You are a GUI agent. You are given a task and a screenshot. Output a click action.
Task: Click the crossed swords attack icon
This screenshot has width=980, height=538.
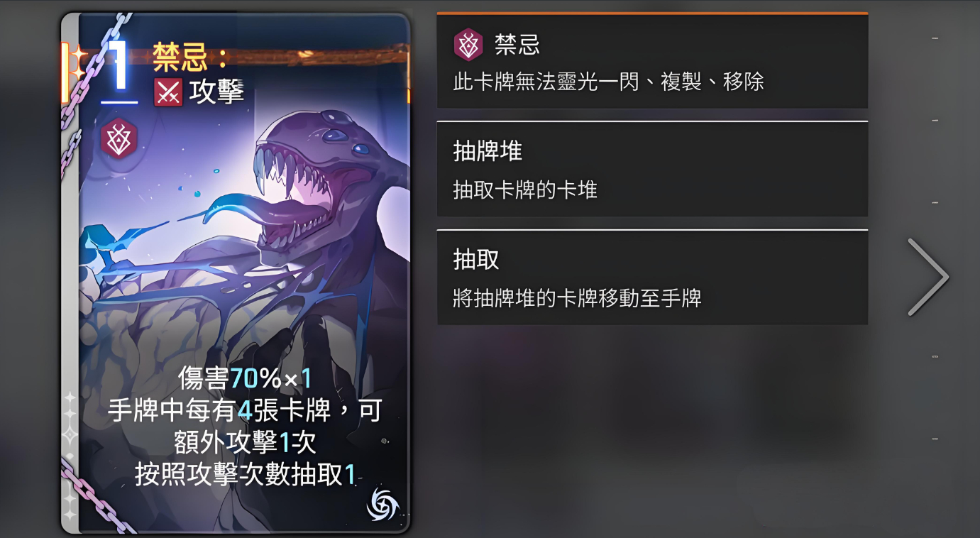click(x=167, y=92)
